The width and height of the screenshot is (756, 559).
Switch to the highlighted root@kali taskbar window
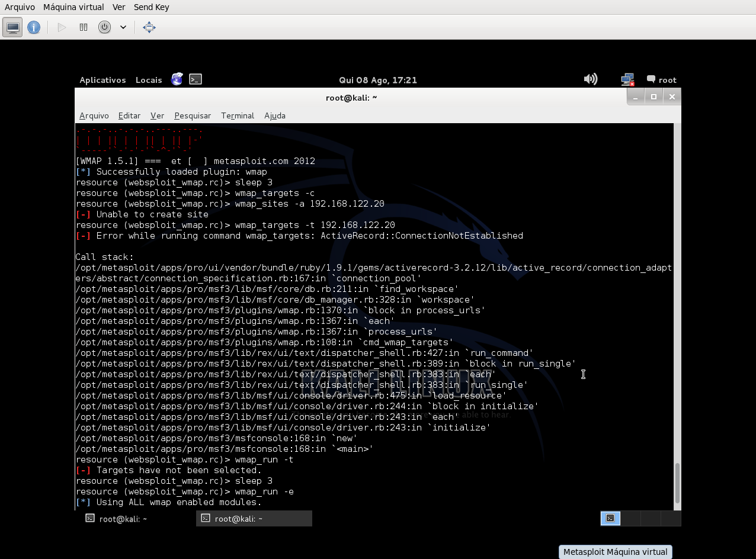point(254,519)
